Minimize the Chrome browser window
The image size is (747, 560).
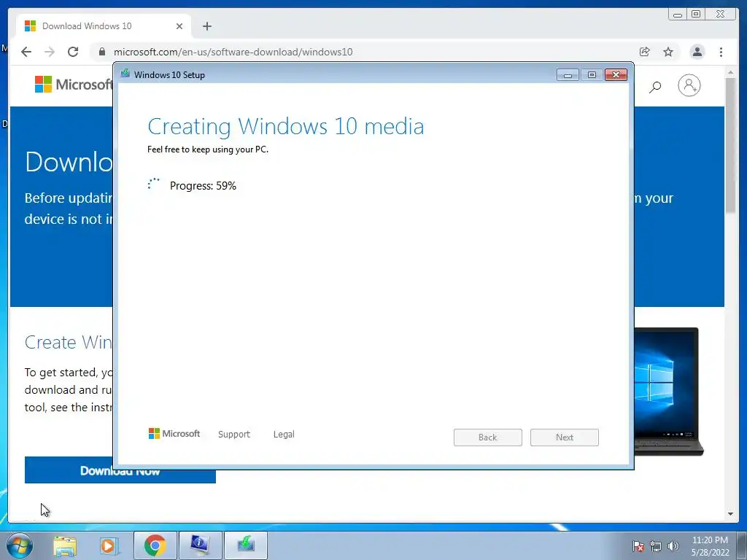[x=678, y=15]
